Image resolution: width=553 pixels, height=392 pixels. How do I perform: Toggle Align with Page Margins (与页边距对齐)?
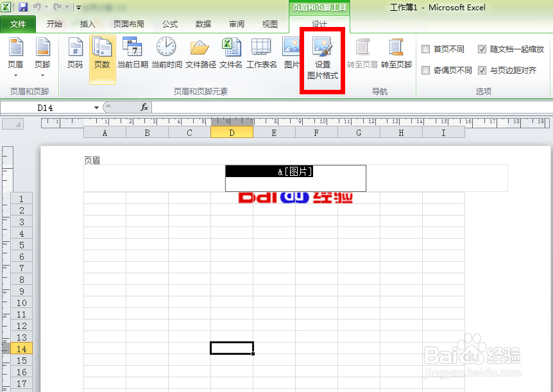[x=482, y=70]
